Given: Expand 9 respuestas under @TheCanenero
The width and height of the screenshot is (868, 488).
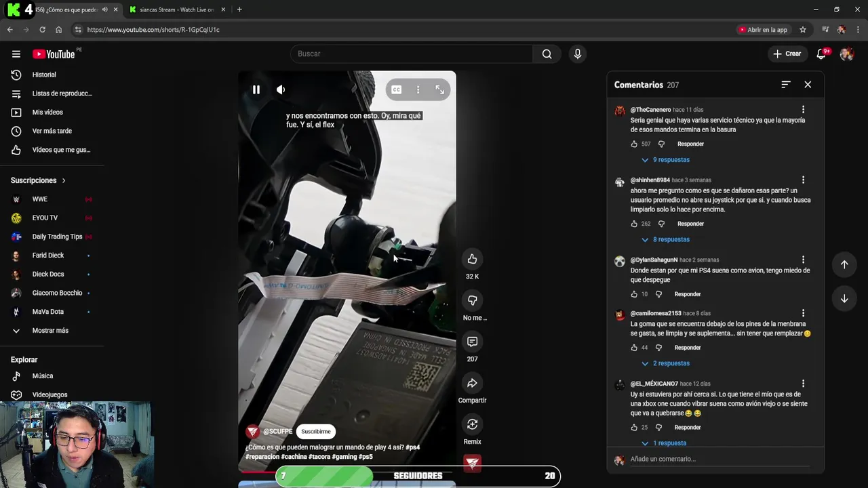Looking at the screenshot, I should pyautogui.click(x=665, y=160).
